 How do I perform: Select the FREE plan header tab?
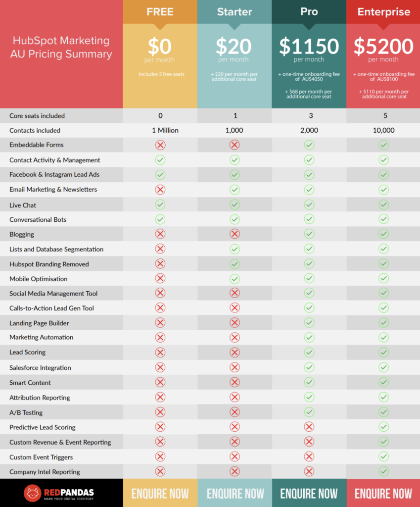[160, 12]
